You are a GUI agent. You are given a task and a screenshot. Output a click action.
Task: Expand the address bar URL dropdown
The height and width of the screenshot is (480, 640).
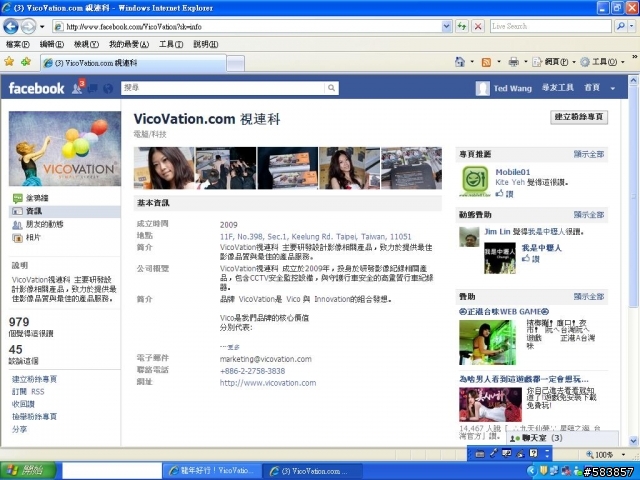coord(447,27)
